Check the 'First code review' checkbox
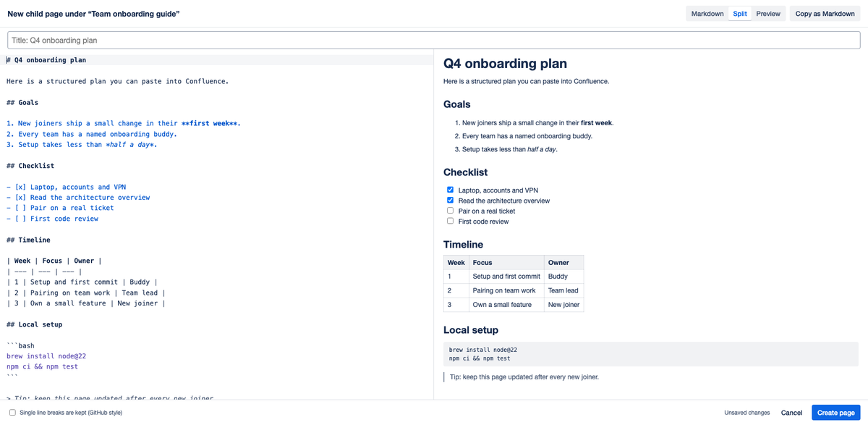Viewport: 868px width, 425px height. (450, 221)
